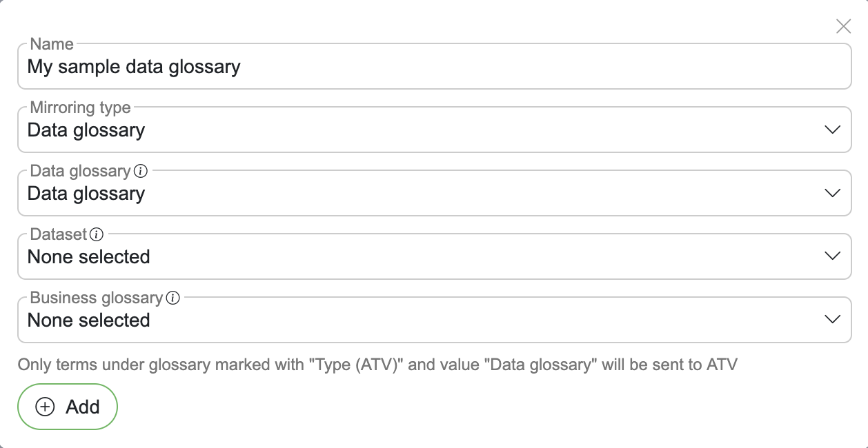Open the Business glossary dropdown
This screenshot has height=448, width=868.
click(435, 319)
